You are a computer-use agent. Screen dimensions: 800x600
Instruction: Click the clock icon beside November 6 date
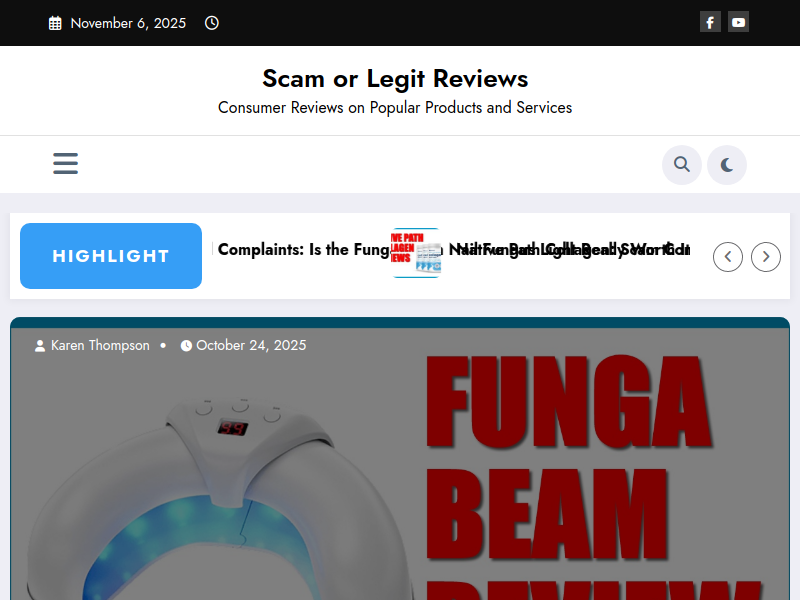(212, 23)
